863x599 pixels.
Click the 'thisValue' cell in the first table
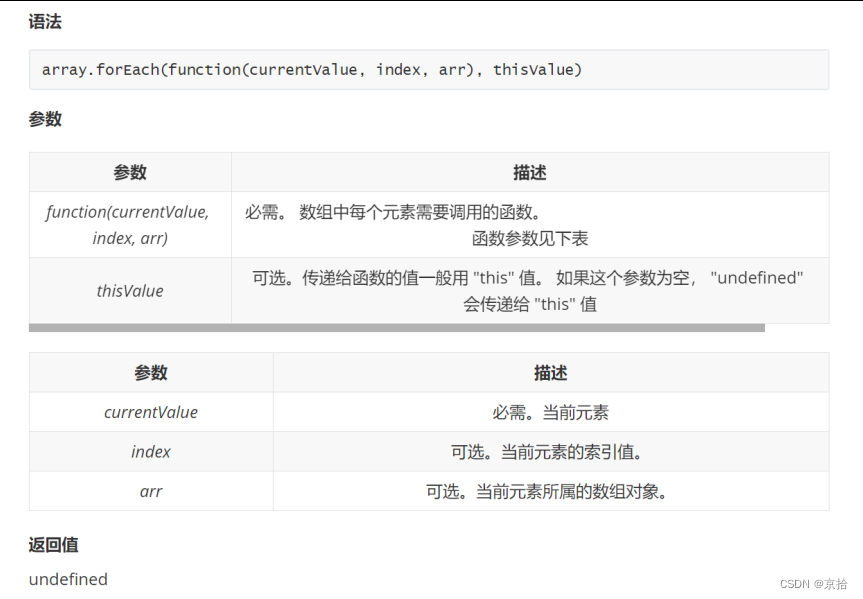pos(130,291)
